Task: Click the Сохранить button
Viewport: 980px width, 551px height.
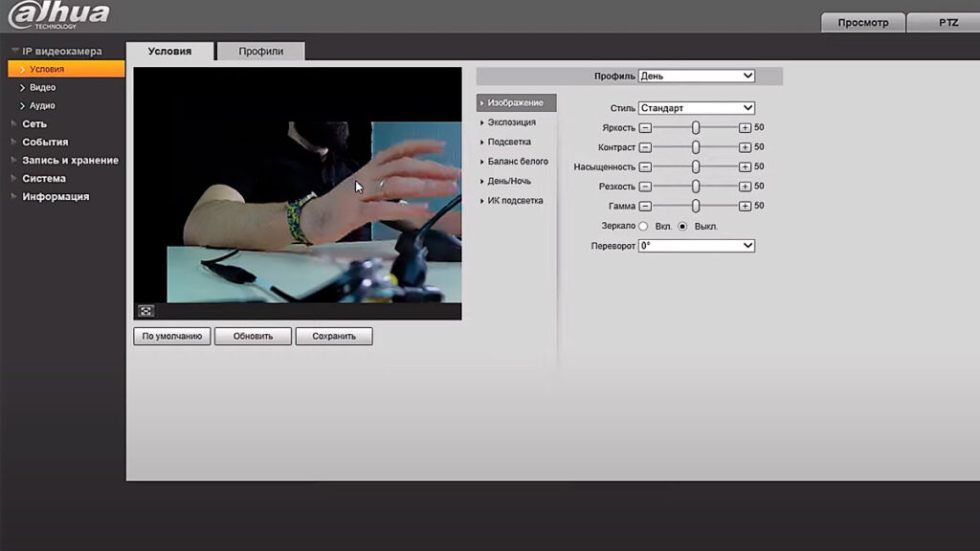Action: click(x=334, y=336)
